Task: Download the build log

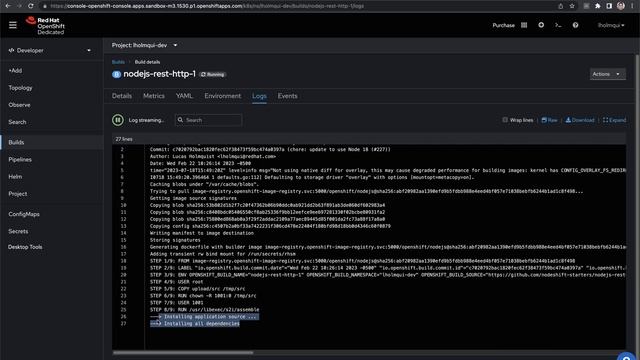Action: pyautogui.click(x=580, y=120)
